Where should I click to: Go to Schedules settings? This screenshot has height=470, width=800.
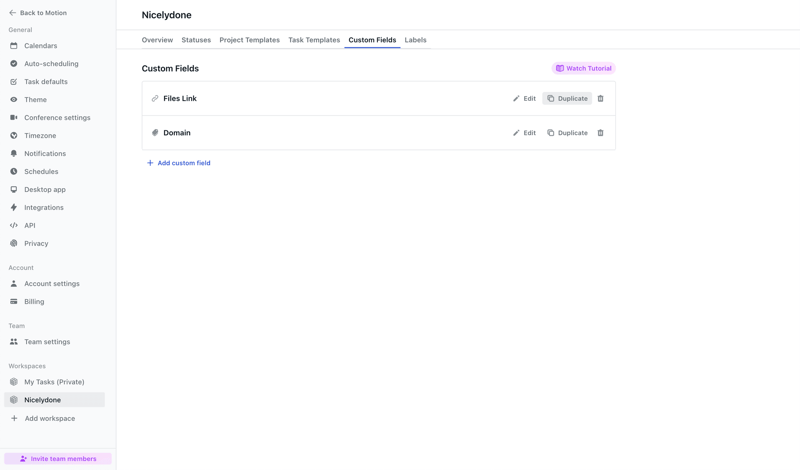click(x=41, y=171)
